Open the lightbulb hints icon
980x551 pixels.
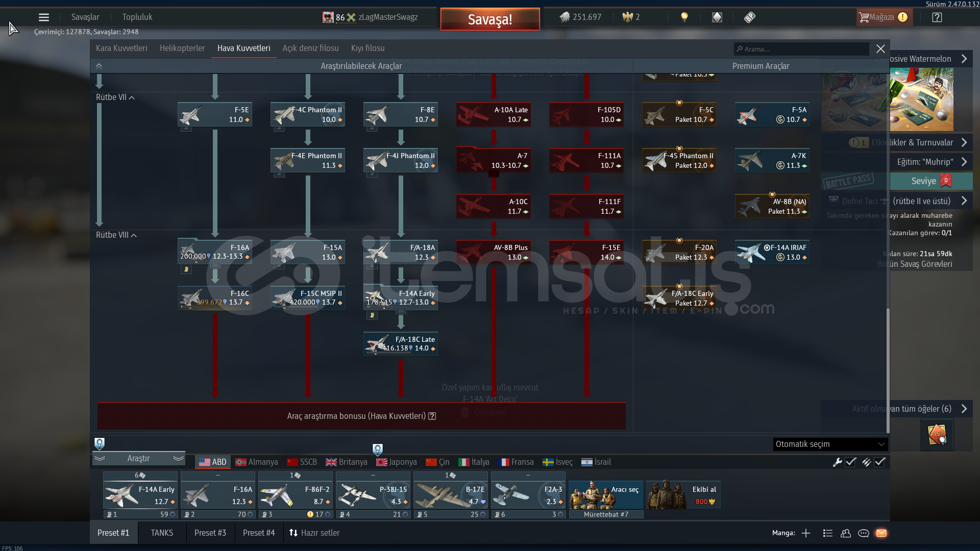tap(684, 17)
